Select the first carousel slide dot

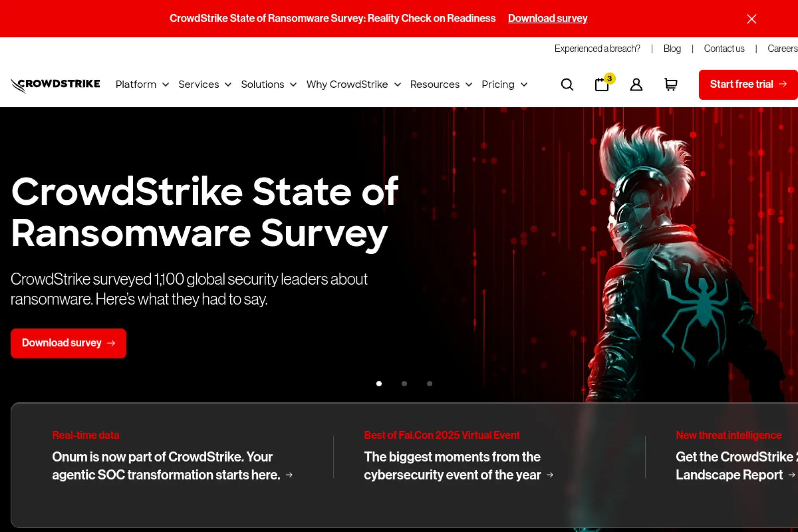[x=379, y=384]
